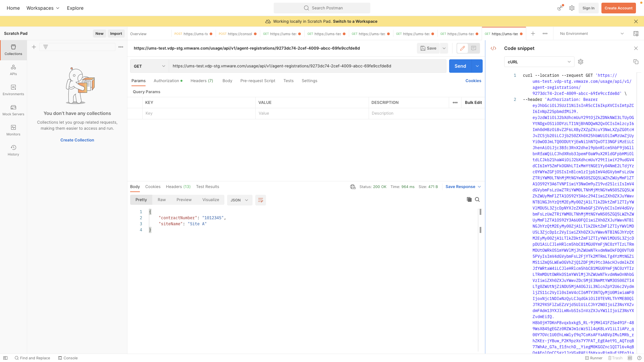Open the History sidebar panel

coord(13,150)
